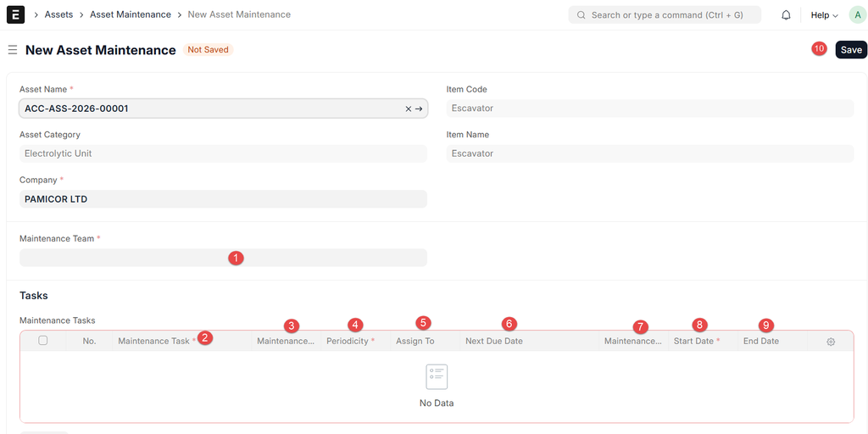This screenshot has height=434, width=868.
Task: Click the Periodicity column header
Action: coord(348,342)
